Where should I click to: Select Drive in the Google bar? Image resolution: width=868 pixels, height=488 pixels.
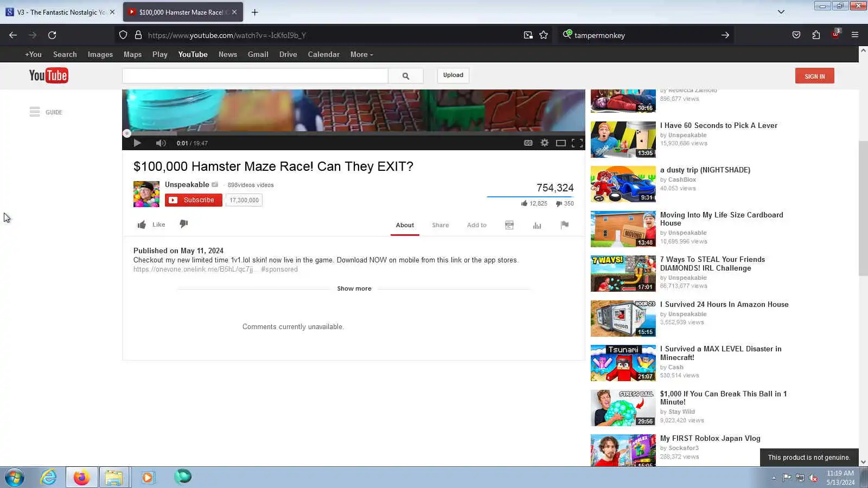click(x=288, y=54)
